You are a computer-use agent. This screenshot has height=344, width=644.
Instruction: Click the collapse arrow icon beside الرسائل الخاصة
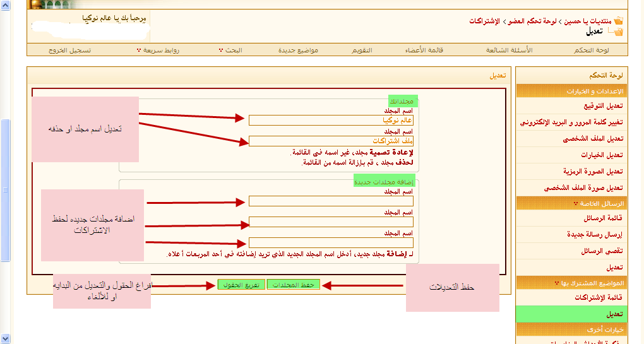point(575,203)
